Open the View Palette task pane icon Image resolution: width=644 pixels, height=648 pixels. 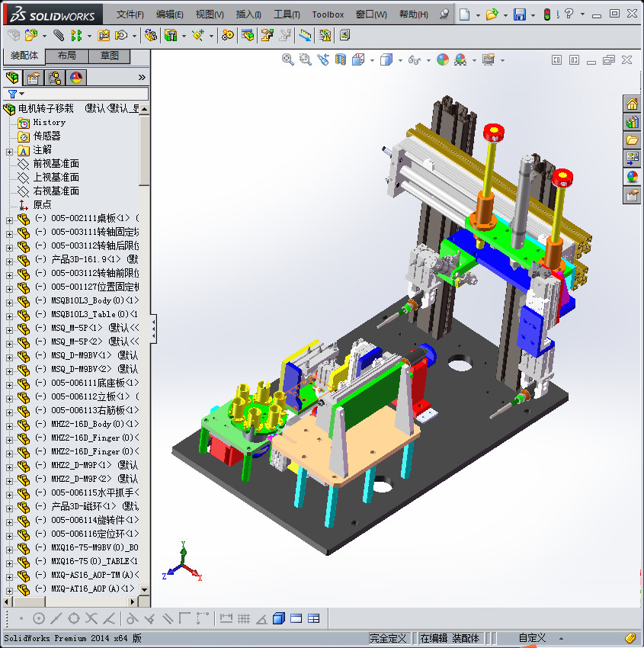point(632,159)
